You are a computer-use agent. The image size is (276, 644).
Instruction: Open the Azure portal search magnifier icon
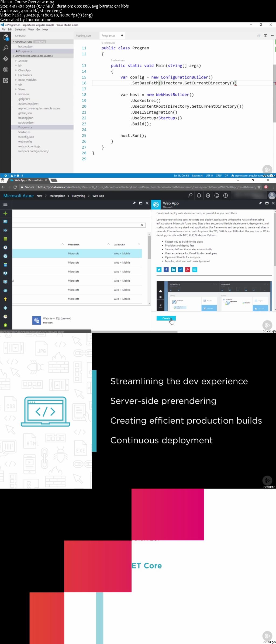[190, 196]
